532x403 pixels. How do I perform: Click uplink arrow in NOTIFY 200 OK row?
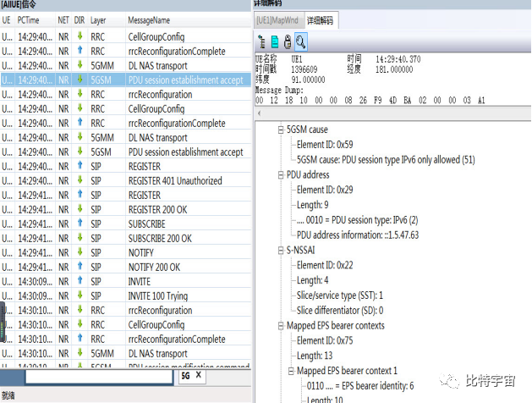[80, 266]
